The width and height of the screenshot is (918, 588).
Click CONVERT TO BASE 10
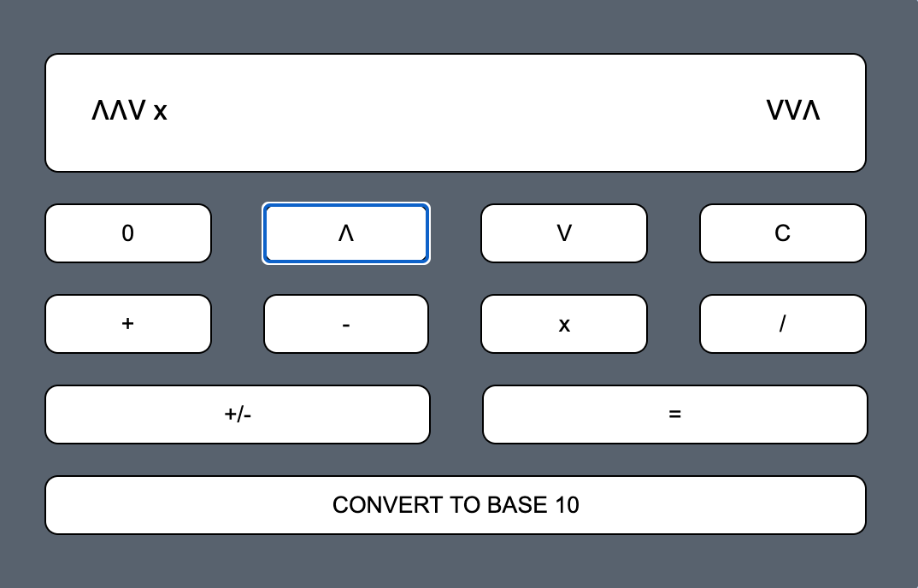[456, 505]
